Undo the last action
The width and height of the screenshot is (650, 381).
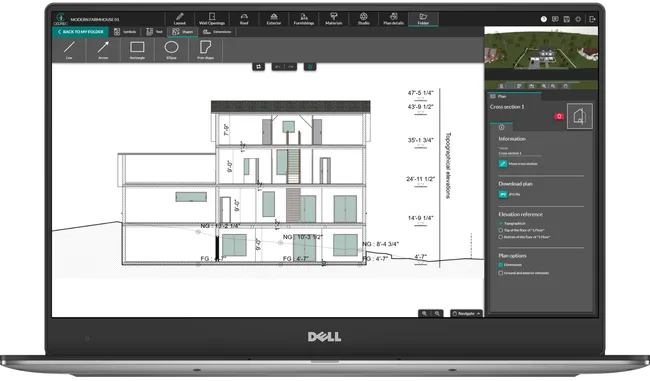[278, 67]
